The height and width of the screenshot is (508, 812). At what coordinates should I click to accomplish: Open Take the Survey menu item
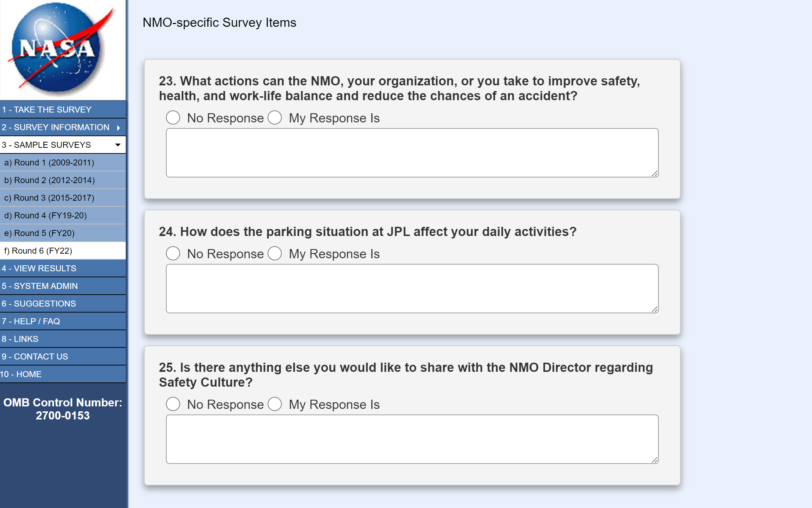coord(47,110)
